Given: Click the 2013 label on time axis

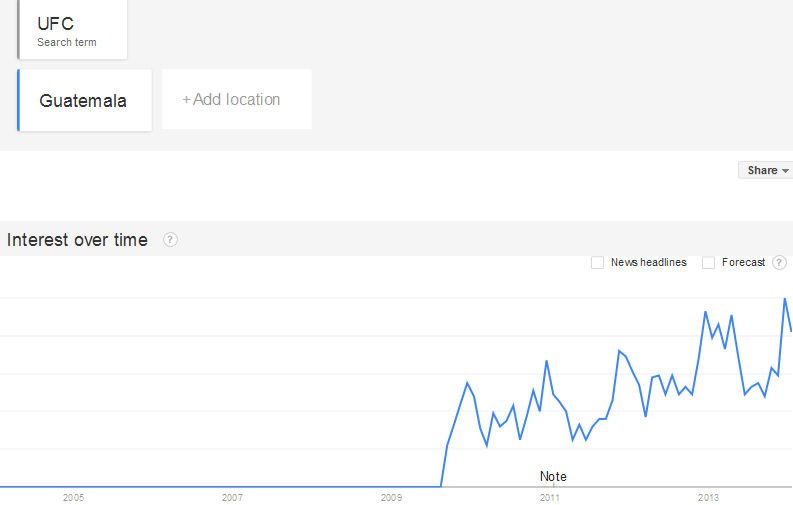Looking at the screenshot, I should (x=708, y=497).
